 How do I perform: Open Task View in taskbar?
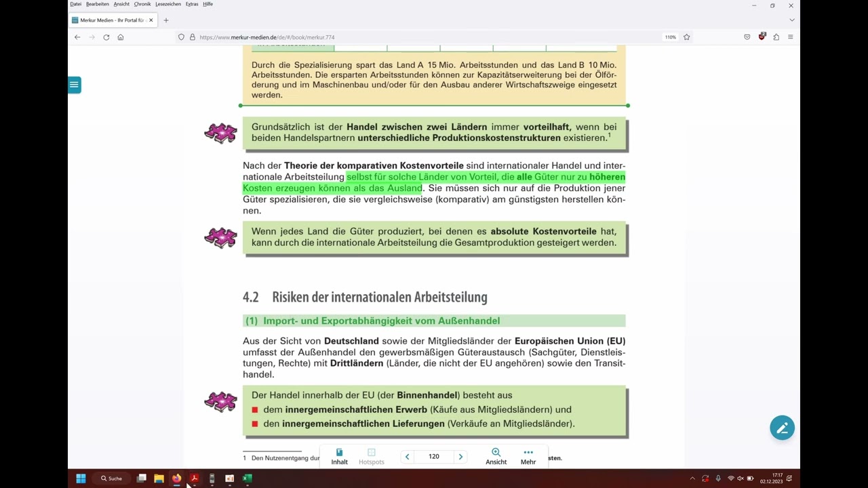[141, 479]
